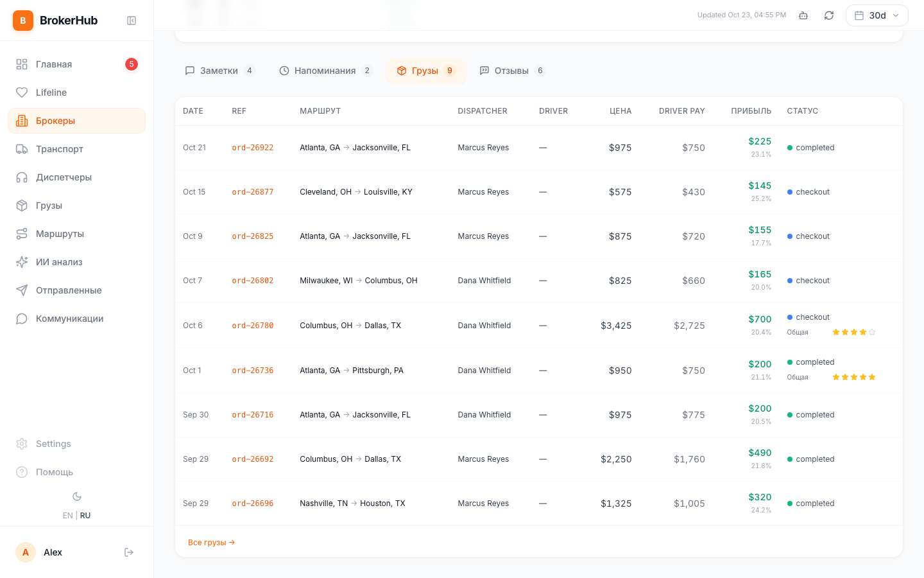The width and height of the screenshot is (924, 578).
Task: Switch to the Заметки tab
Action: click(219, 71)
